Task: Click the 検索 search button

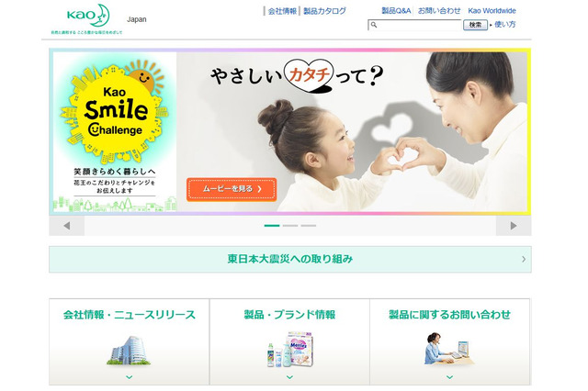Action: pos(475,25)
